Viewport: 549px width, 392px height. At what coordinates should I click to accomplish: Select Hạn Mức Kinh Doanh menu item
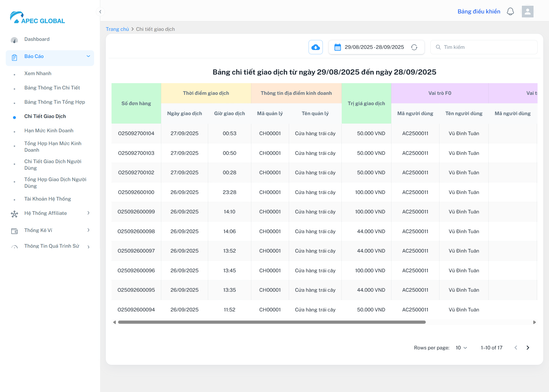coord(49,131)
